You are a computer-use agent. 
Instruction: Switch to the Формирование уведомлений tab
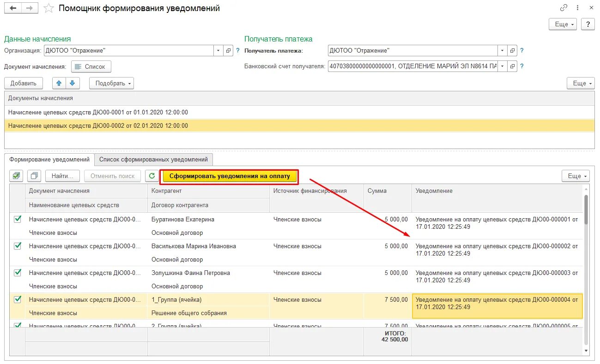49,160
